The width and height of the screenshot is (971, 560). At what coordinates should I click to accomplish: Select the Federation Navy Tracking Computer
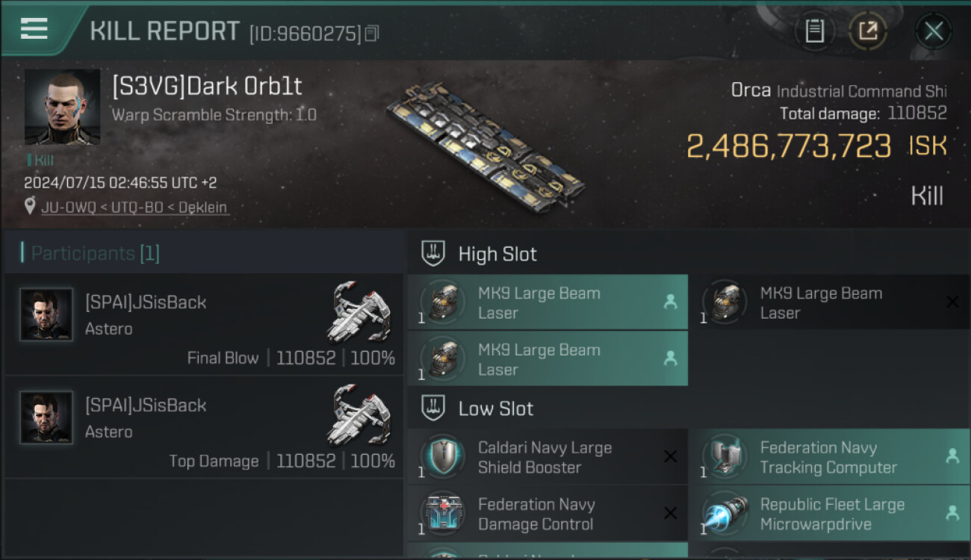829,457
